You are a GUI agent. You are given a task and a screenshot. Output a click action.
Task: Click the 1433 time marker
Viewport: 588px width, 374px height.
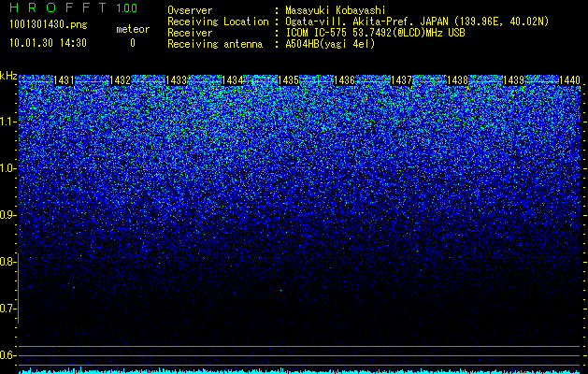[x=177, y=80]
